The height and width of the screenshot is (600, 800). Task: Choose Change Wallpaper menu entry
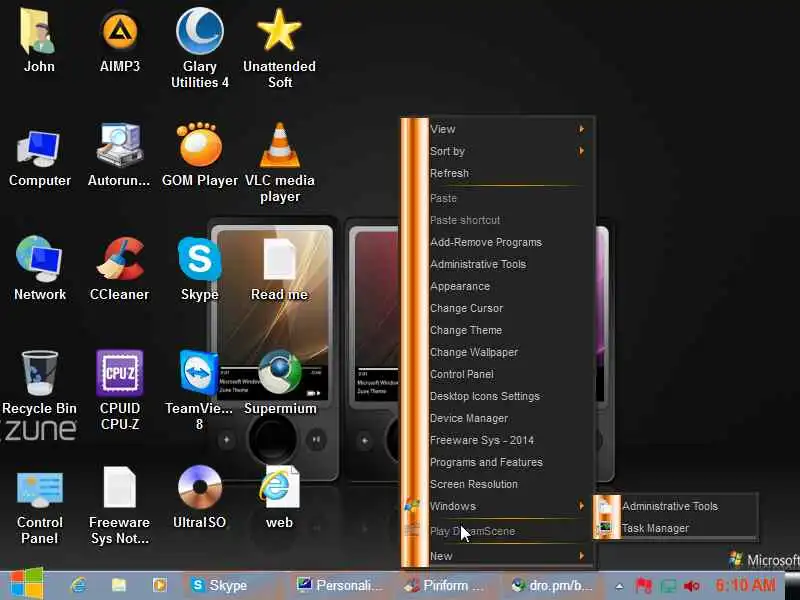512,352
